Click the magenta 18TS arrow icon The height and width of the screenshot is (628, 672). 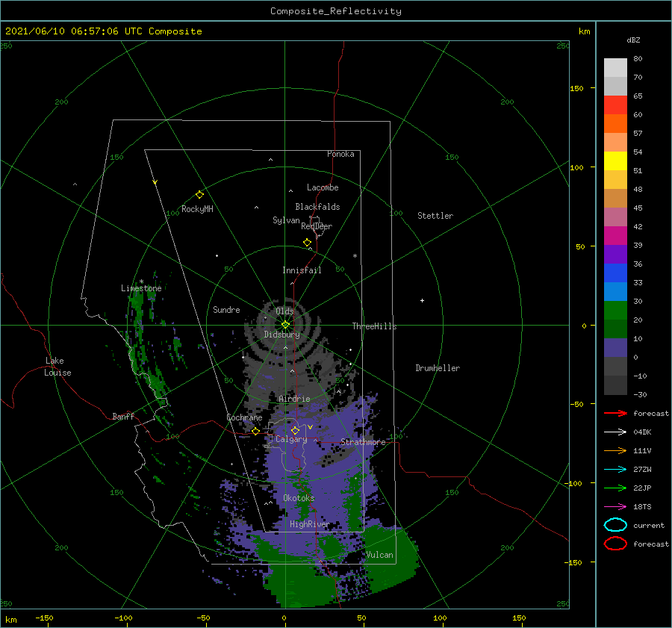click(615, 507)
